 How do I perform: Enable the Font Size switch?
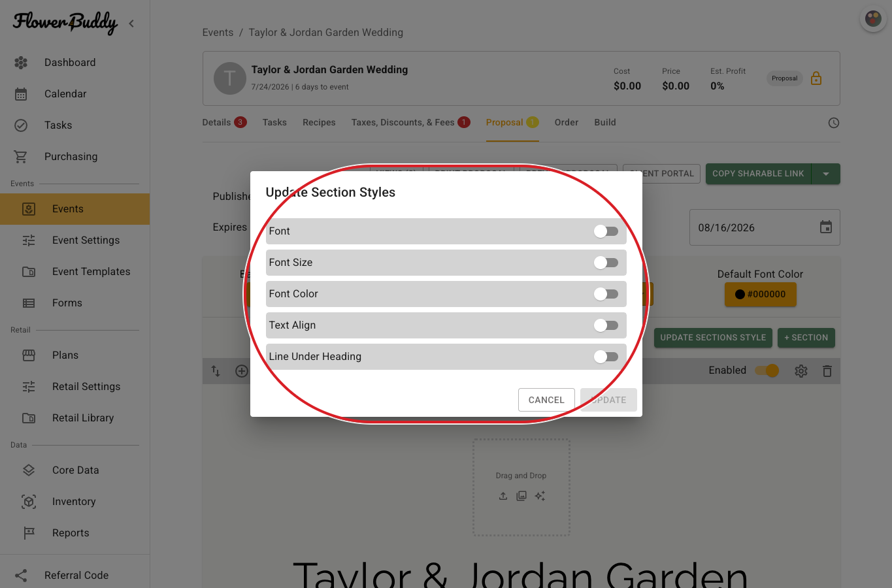pos(606,263)
